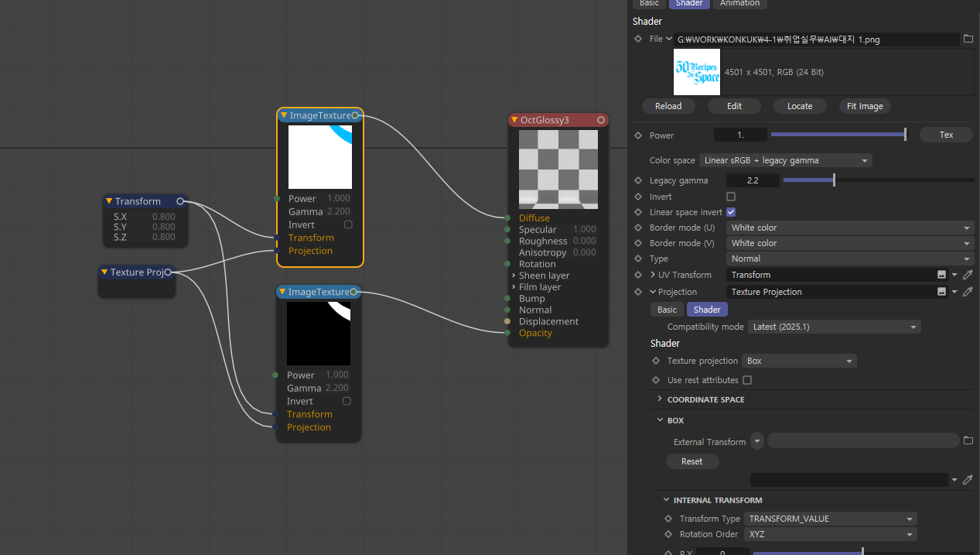Click the output port of OctGlossy3 node
The width and height of the screenshot is (980, 555).
pos(601,120)
